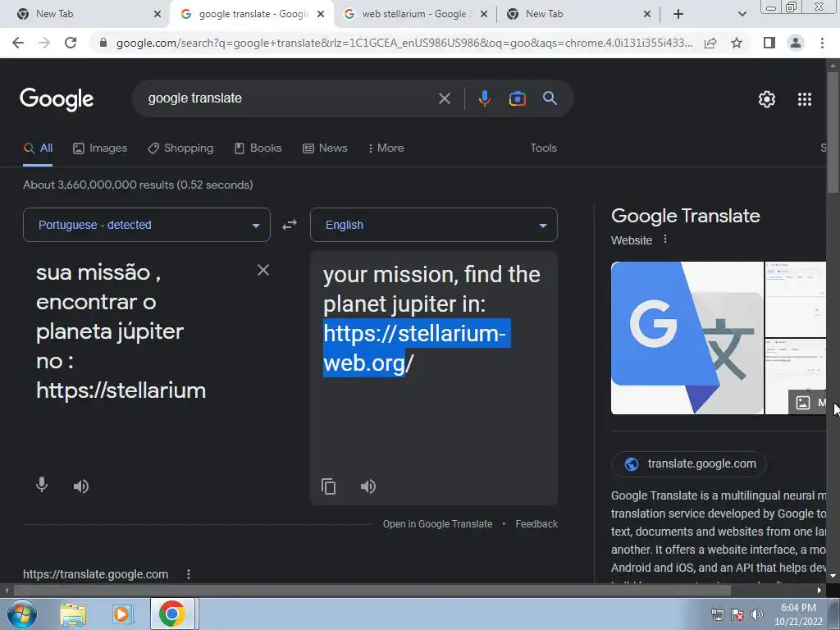The height and width of the screenshot is (630, 840).
Task: Start voice input for translation
Action: tap(42, 486)
